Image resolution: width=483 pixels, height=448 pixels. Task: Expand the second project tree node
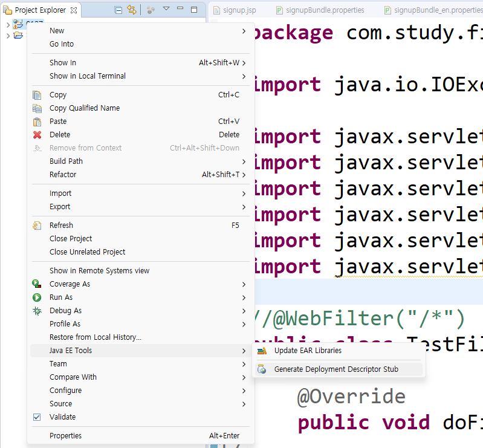(x=8, y=36)
